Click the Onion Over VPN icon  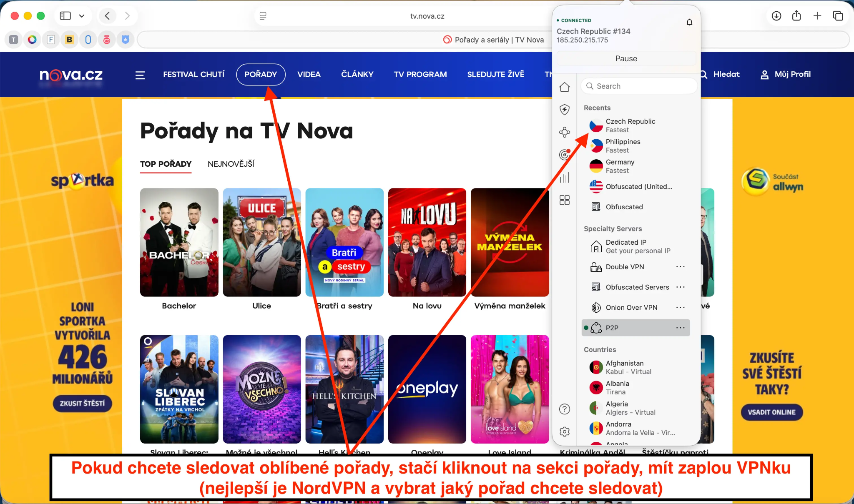click(x=596, y=307)
